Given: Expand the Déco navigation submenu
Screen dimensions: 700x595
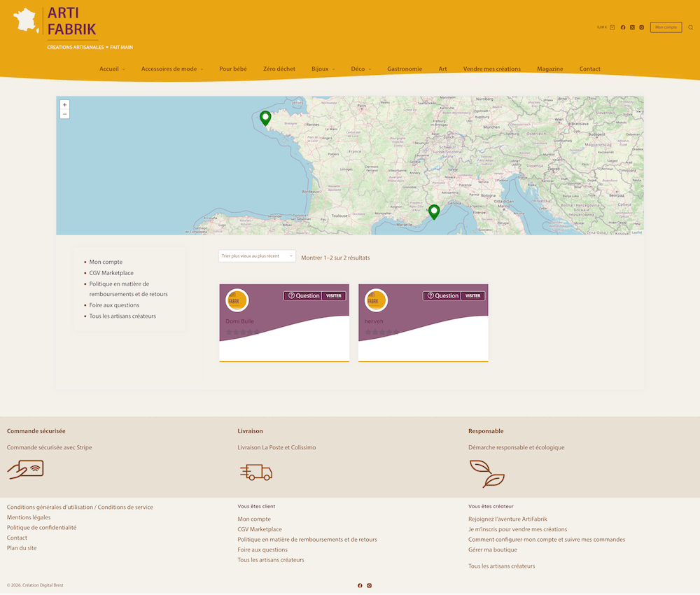Looking at the screenshot, I should coord(360,69).
